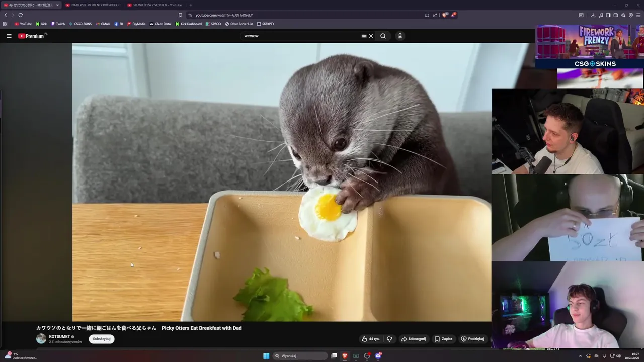Open the GMAIL bookmark
Screen dimensions: 644x362
coord(103,24)
